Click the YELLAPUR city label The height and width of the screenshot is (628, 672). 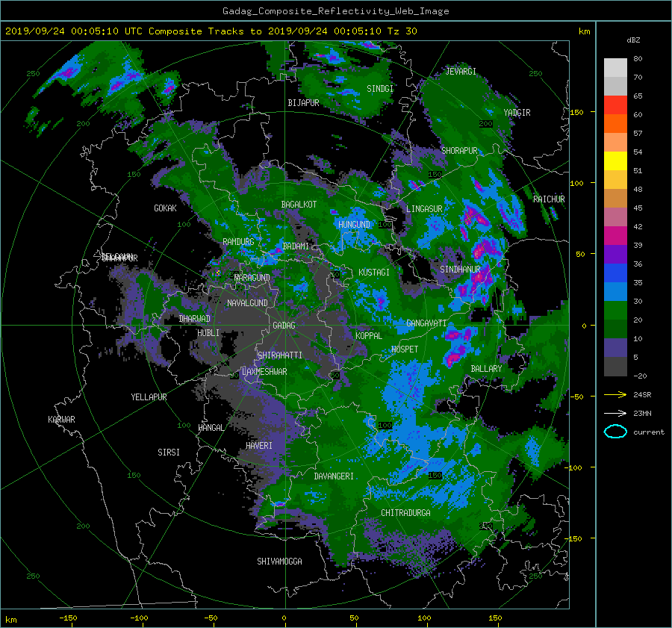point(149,397)
